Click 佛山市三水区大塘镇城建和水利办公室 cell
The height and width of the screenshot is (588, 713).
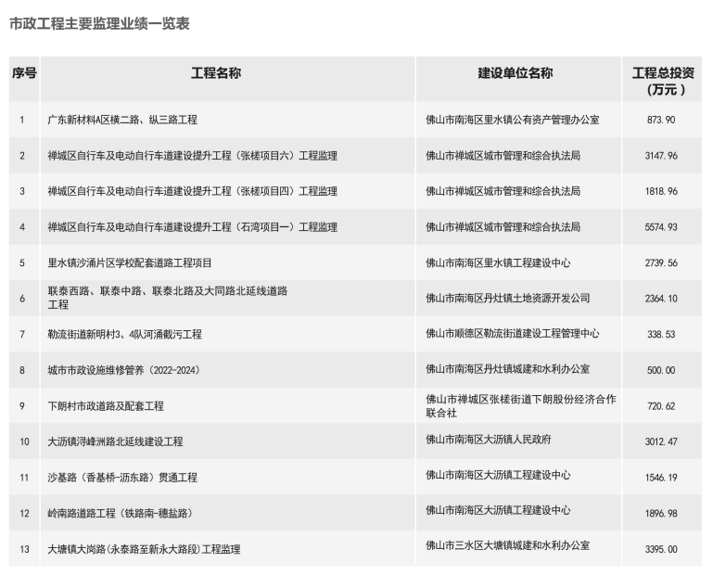507,545
